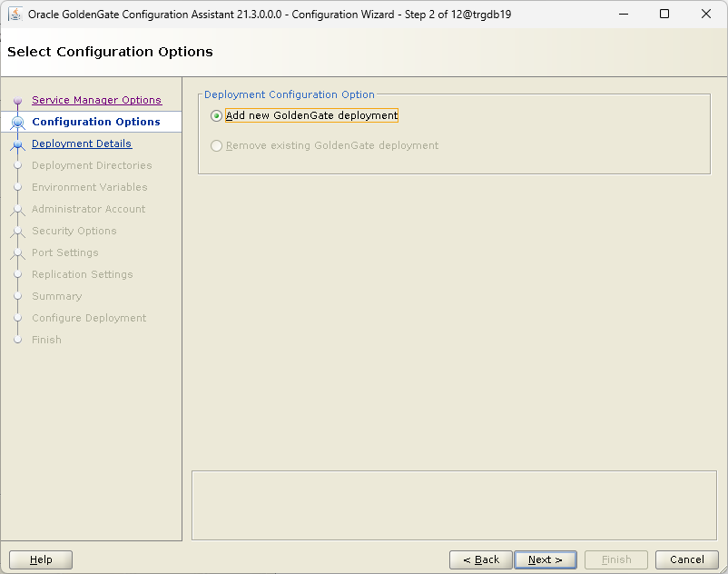Minimize the Configuration Assistant window
Image resolution: width=728 pixels, height=574 pixels.
click(624, 14)
